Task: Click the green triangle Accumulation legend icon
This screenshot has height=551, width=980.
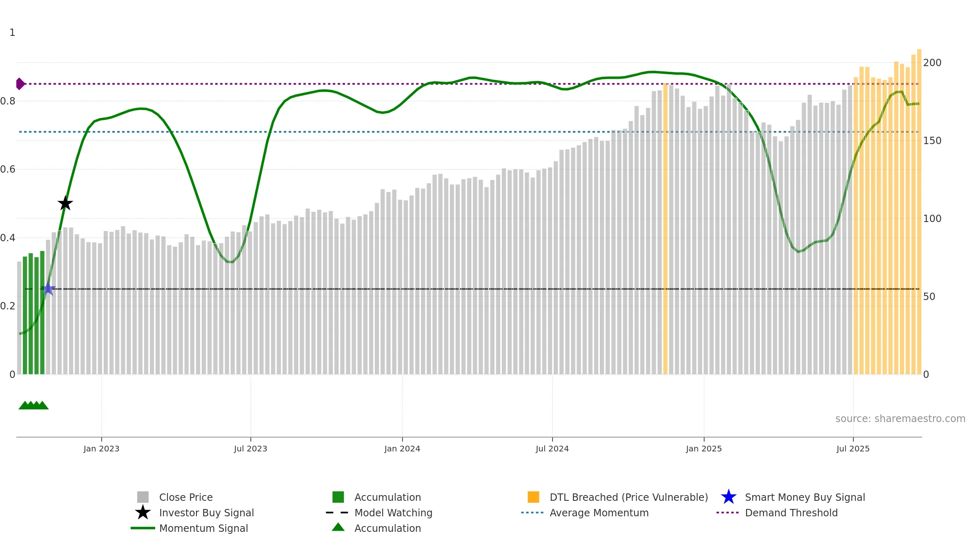Action: [338, 527]
